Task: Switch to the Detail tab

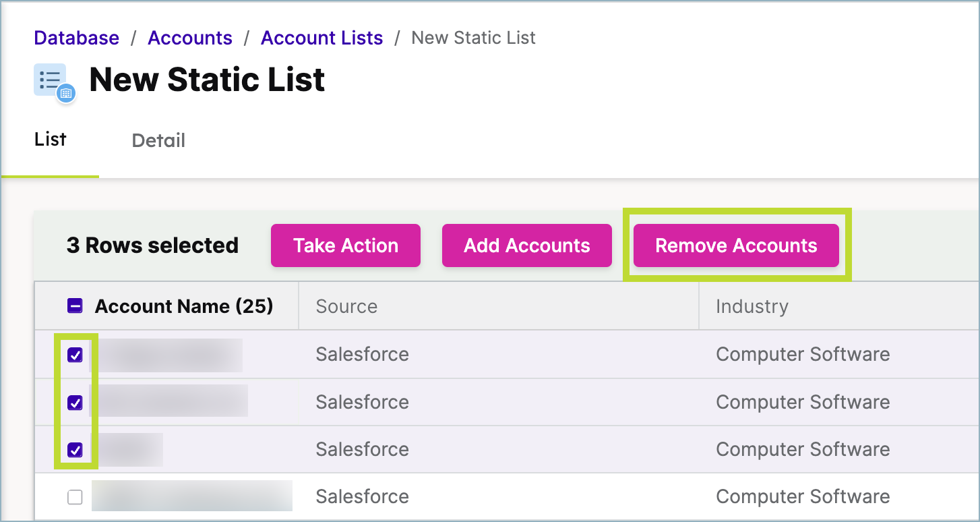Action: [x=158, y=140]
